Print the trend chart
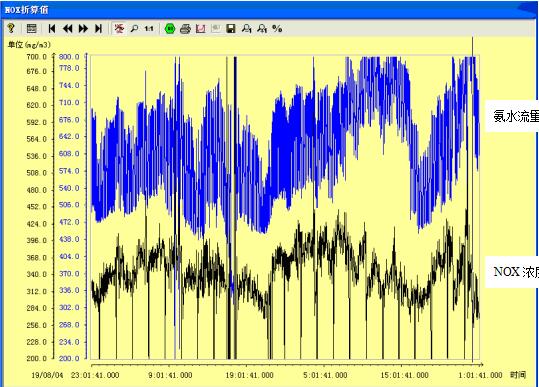 [x=185, y=29]
